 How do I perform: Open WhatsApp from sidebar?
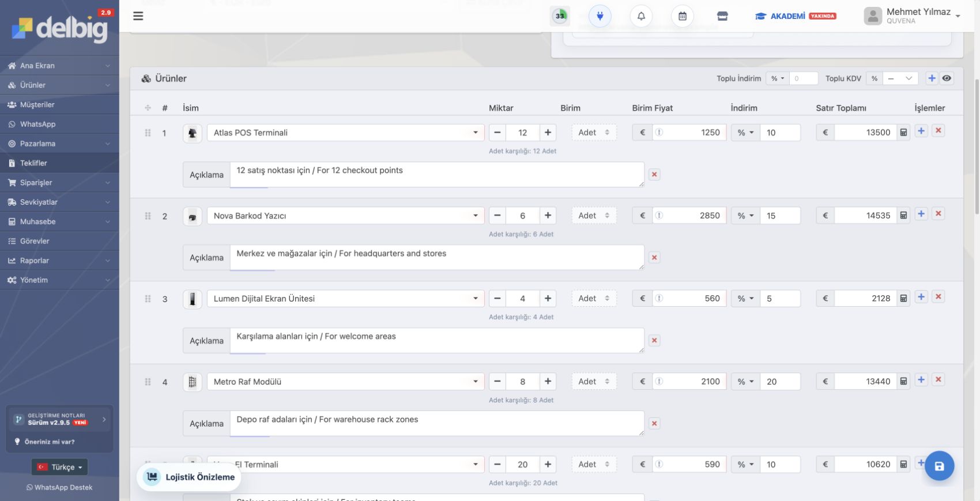pos(59,125)
